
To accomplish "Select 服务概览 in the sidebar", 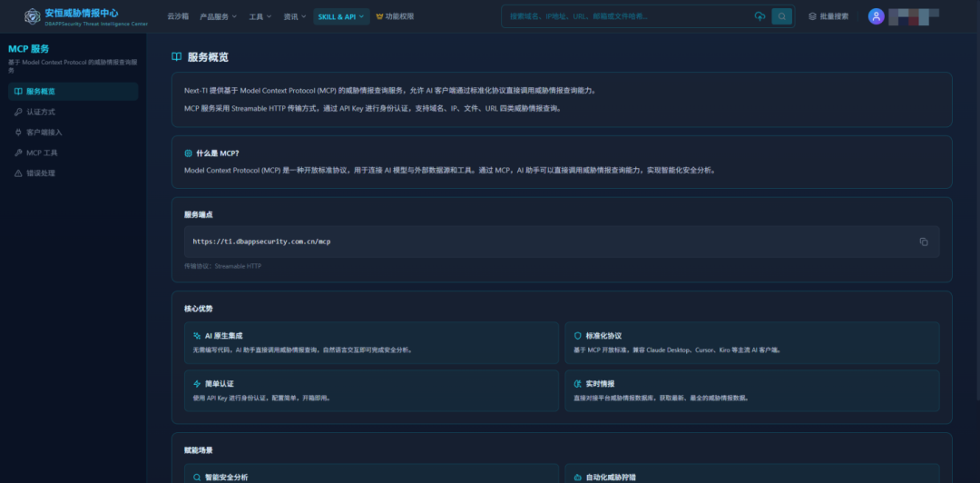I will 73,92.
